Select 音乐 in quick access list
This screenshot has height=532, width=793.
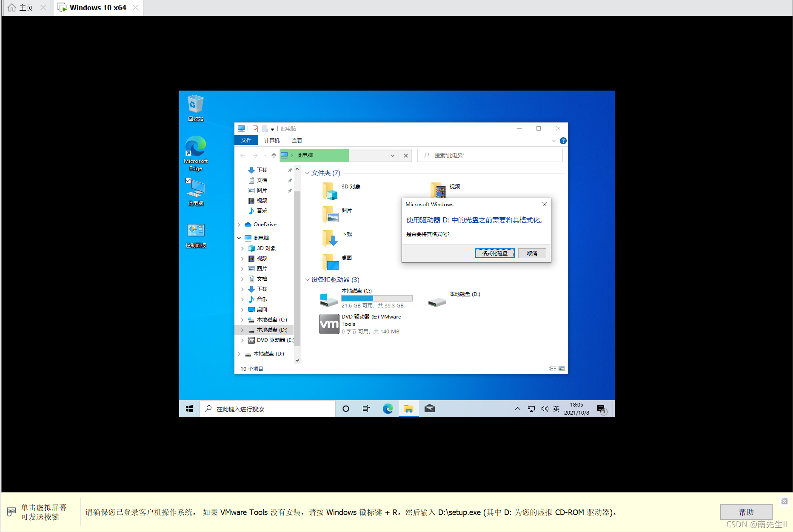tap(262, 211)
